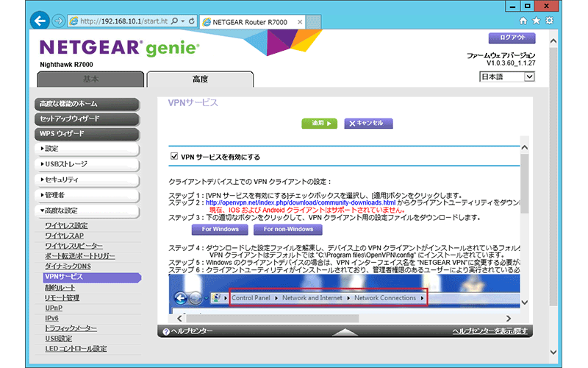Click the refresh icon in address bar
The image size is (588, 368).
tap(192, 21)
